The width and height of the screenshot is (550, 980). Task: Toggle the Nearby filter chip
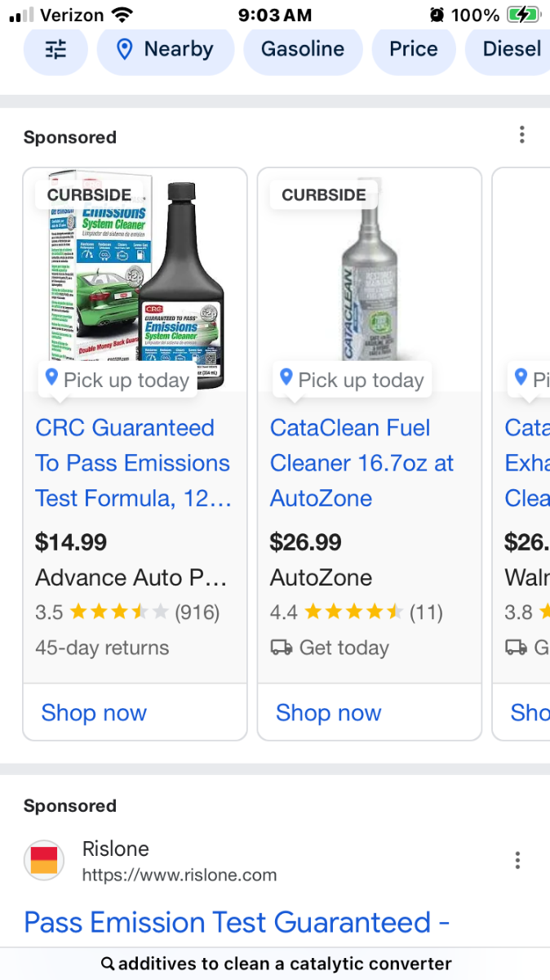point(166,50)
